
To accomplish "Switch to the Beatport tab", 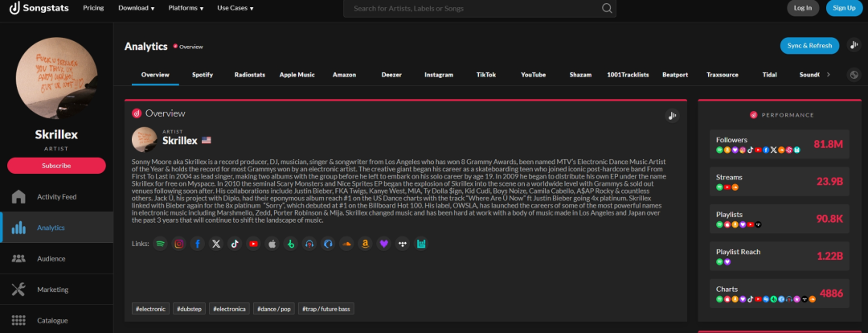I will pos(675,75).
